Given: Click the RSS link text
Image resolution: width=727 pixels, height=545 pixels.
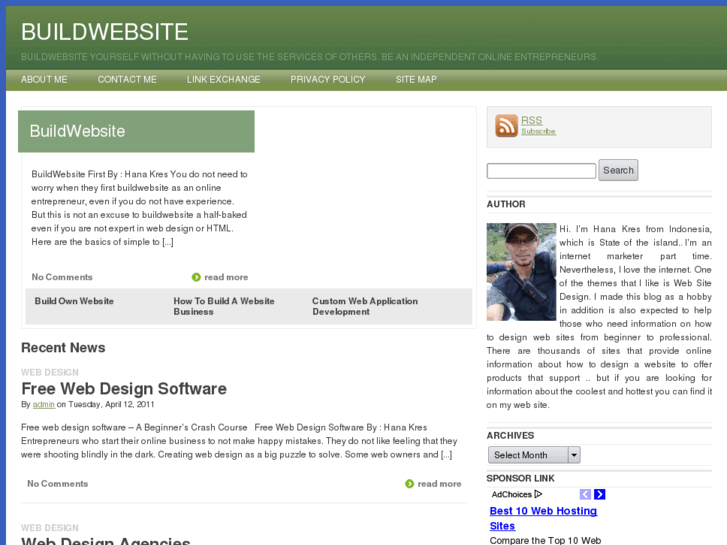Looking at the screenshot, I should click(x=531, y=120).
